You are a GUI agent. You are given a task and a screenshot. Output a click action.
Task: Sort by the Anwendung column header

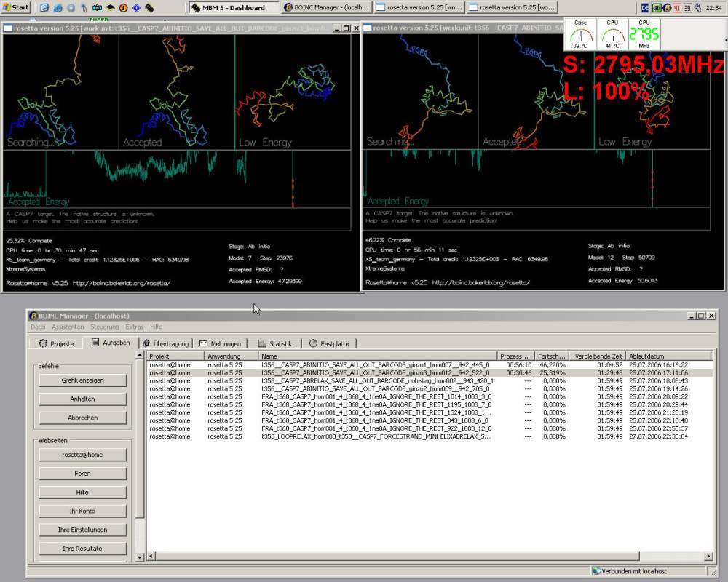coord(232,356)
